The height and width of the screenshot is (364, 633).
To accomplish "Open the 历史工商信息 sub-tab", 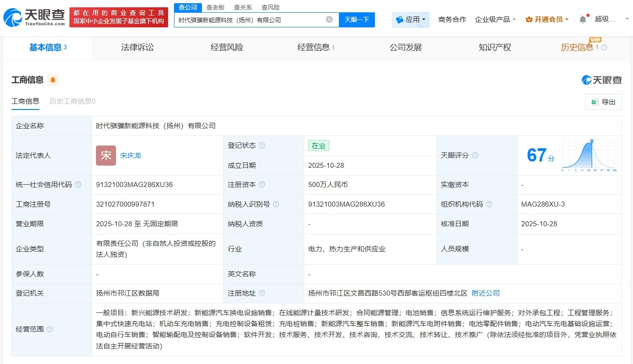I will point(72,101).
